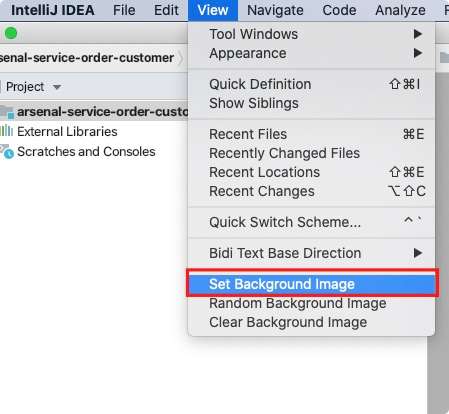
Task: Open the Project view dropdown arrow
Action: click(57, 87)
